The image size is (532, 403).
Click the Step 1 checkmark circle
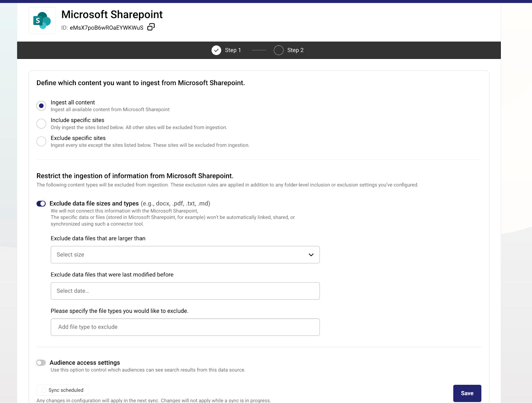tap(216, 50)
